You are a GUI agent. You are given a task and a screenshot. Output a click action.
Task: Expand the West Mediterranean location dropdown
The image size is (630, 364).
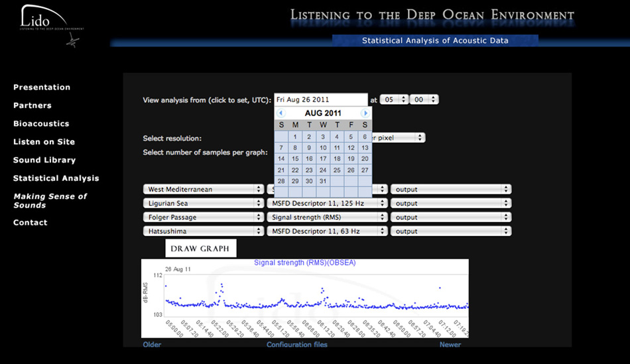[x=203, y=190]
